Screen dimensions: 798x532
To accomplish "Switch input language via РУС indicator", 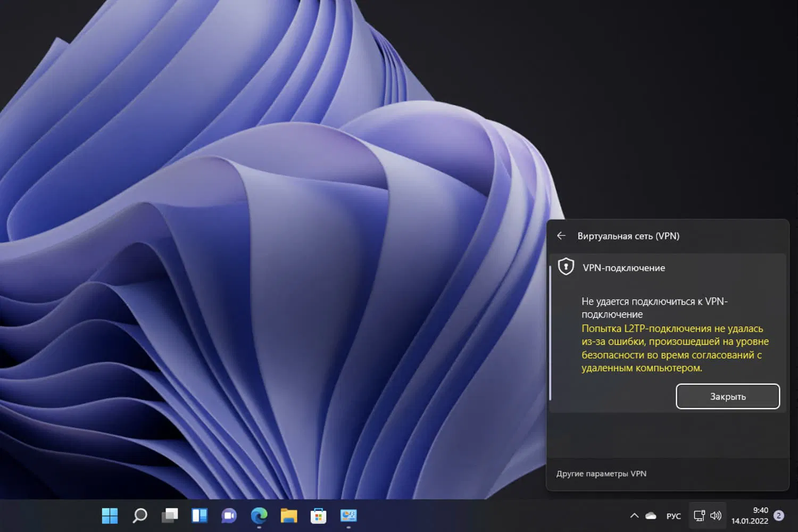I will point(674,516).
